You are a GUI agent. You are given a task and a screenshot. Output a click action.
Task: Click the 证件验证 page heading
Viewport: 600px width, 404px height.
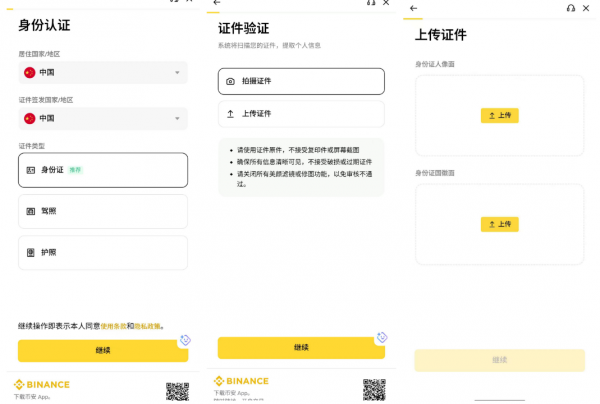coord(244,28)
